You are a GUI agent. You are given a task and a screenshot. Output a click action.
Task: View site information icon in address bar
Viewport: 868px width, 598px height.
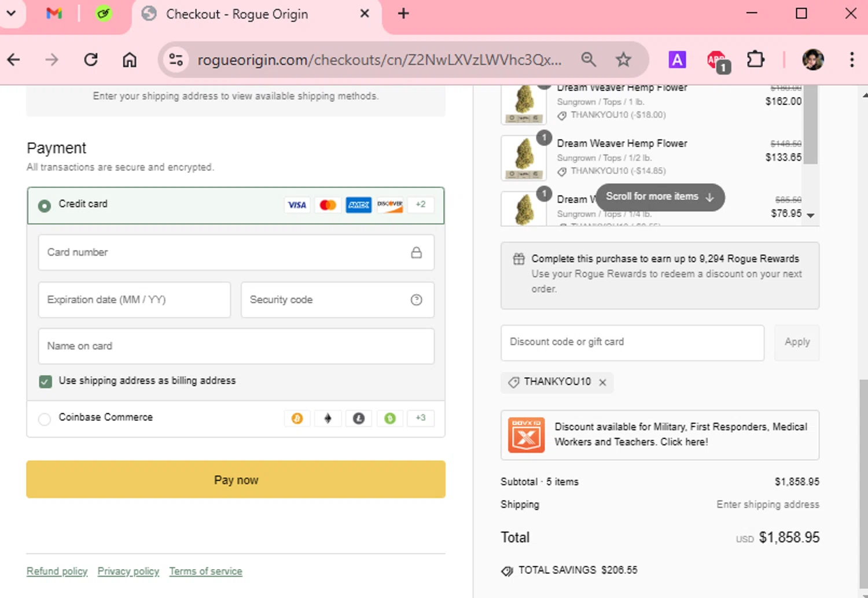click(176, 60)
